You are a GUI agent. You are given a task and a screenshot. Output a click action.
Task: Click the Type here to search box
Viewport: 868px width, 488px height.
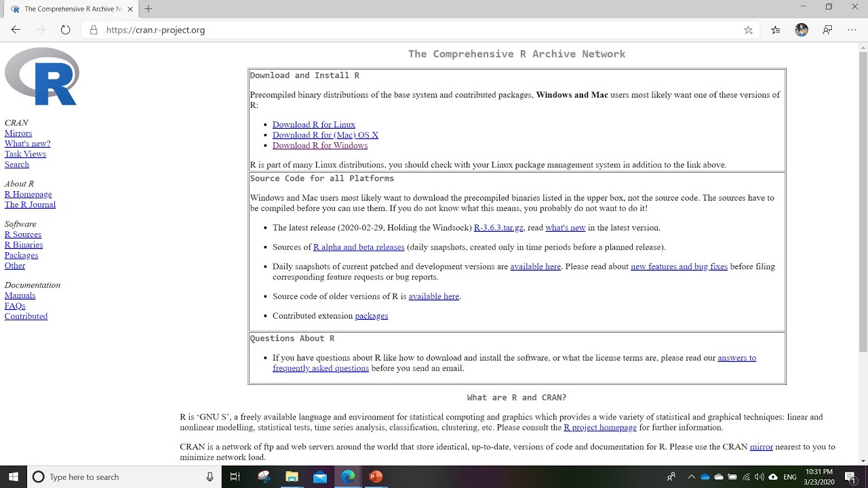click(x=123, y=477)
